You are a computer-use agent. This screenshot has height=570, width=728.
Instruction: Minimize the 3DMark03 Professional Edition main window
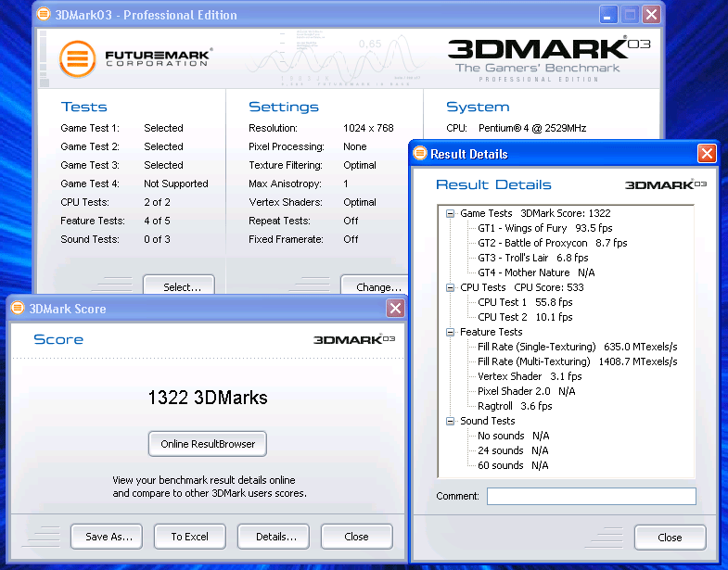607,15
